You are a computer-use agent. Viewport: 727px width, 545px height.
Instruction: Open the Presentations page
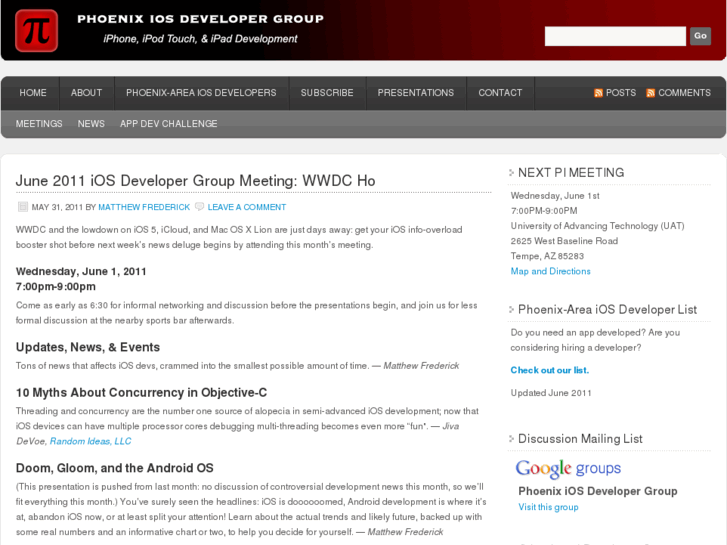(x=415, y=93)
